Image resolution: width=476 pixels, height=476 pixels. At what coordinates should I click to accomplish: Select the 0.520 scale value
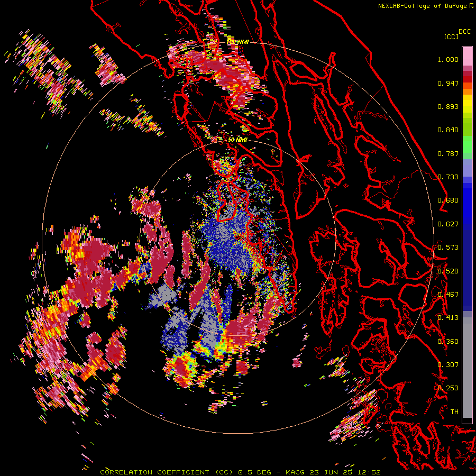point(448,271)
